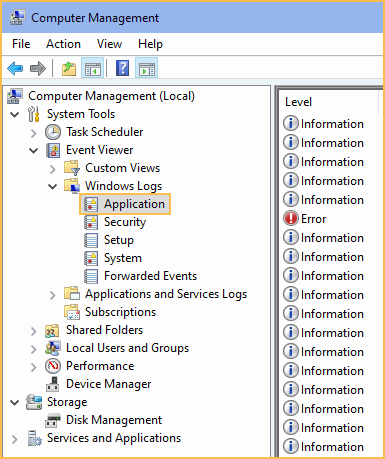Click the Back arrow toolbar icon
This screenshot has width=385, height=459.
pos(15,69)
